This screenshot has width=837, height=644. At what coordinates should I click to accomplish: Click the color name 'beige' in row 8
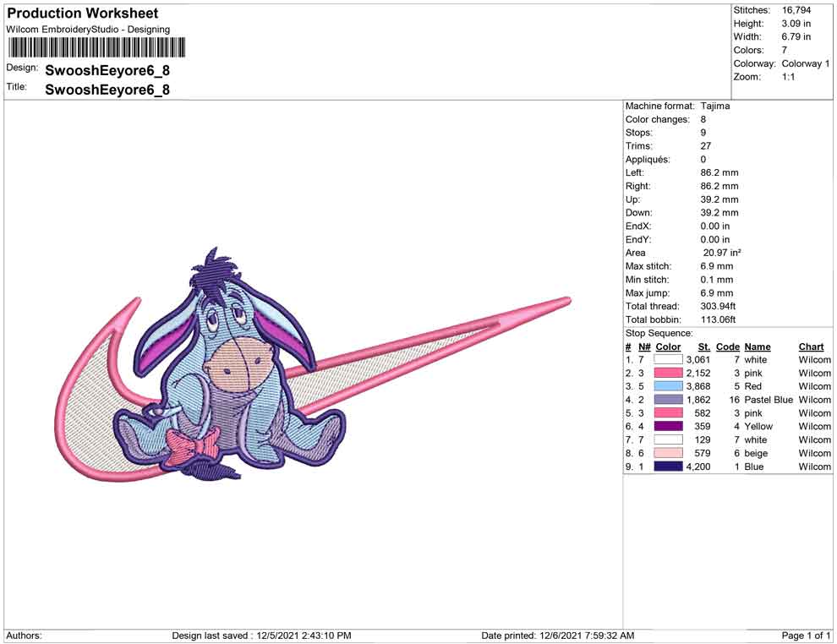(x=756, y=453)
